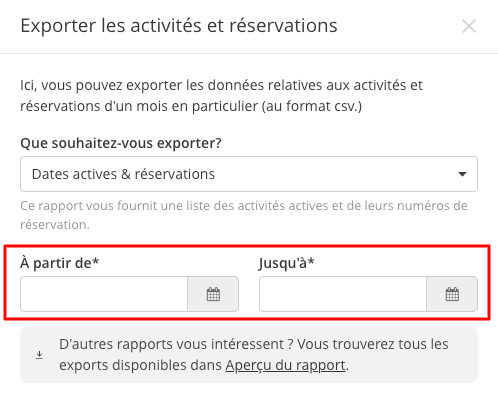The image size is (498, 411).
Task: Click the download icon in the grey info box
Action: click(39, 355)
